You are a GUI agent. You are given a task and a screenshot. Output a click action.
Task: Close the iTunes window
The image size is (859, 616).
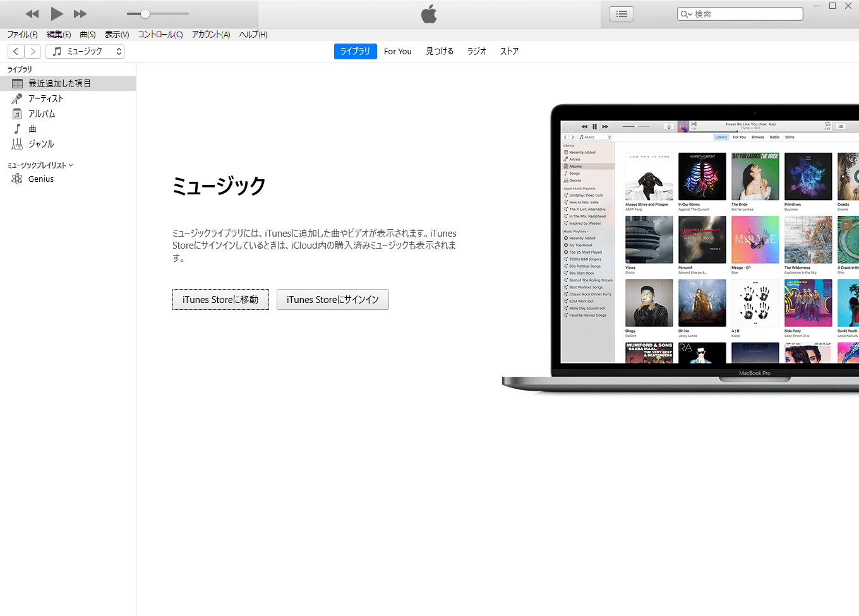pyautogui.click(x=848, y=6)
